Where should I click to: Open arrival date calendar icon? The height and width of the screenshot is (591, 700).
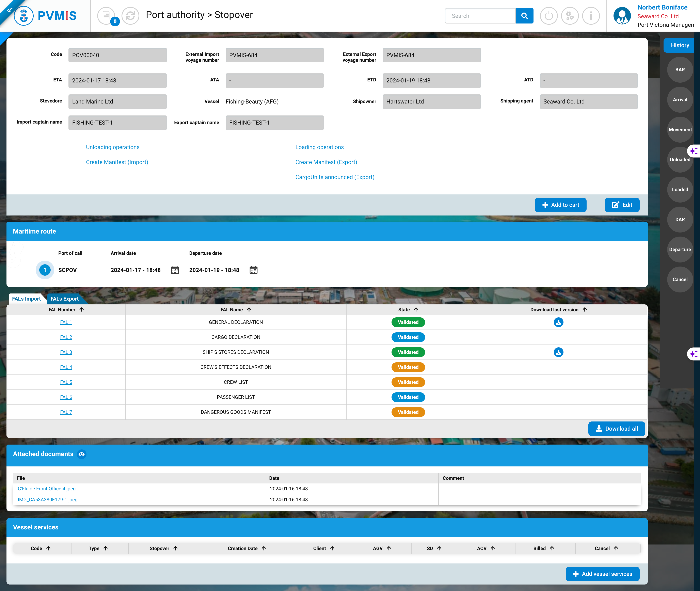point(175,270)
